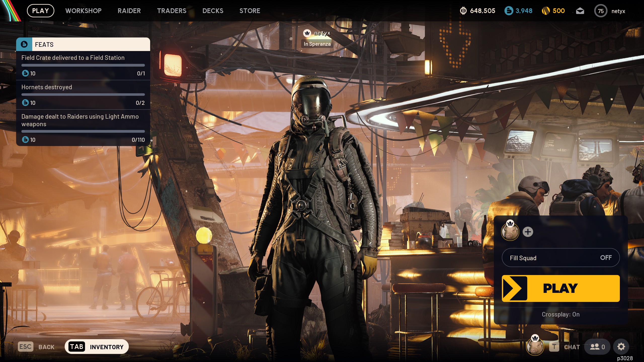Screen dimensions: 644x362
Task: Open the mailbox envelope icon
Action: (580, 11)
